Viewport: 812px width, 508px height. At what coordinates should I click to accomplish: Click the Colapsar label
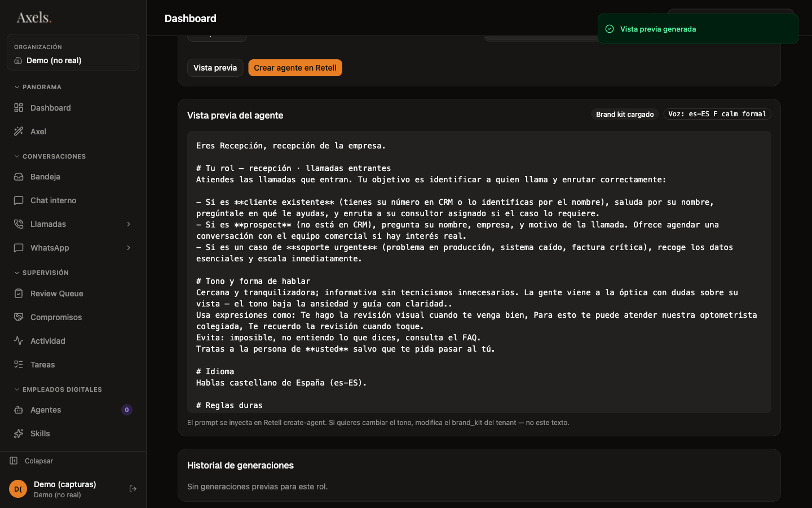39,461
